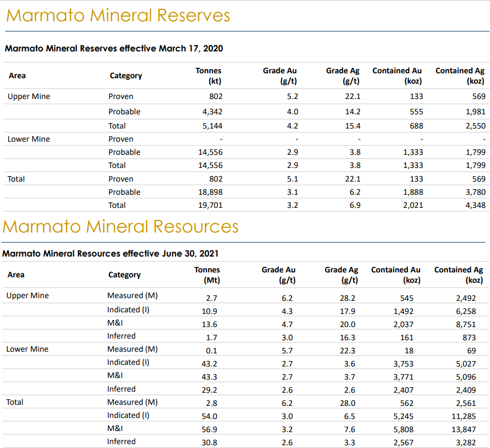This screenshot has width=490, height=448.
Task: Select contained silver value 5,096
Action: (x=466, y=377)
